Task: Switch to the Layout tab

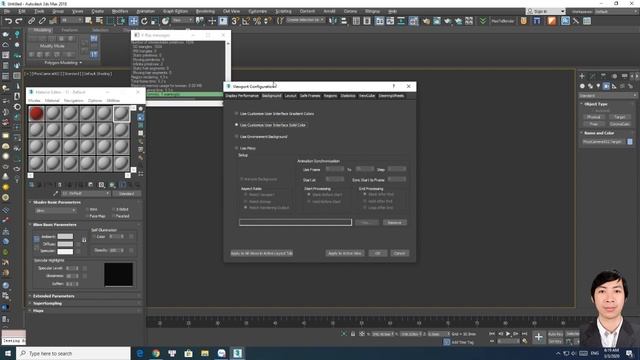Action: point(291,96)
